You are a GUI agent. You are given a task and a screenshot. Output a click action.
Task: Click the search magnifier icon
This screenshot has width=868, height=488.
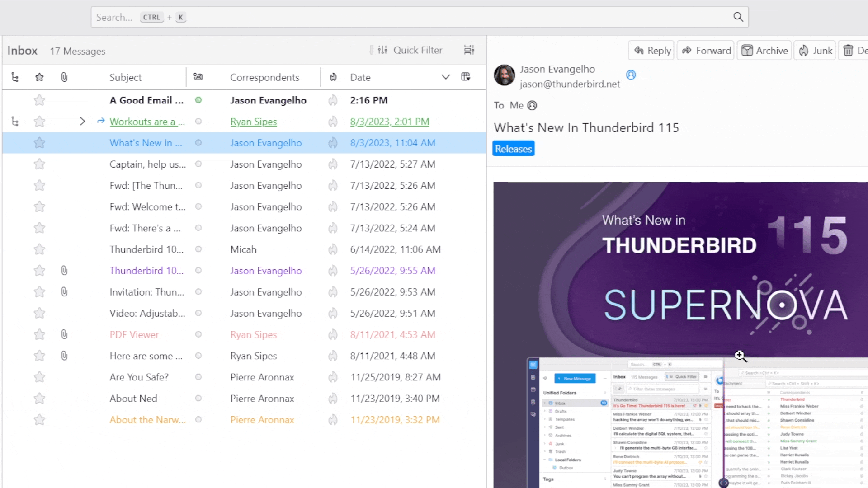coord(738,17)
